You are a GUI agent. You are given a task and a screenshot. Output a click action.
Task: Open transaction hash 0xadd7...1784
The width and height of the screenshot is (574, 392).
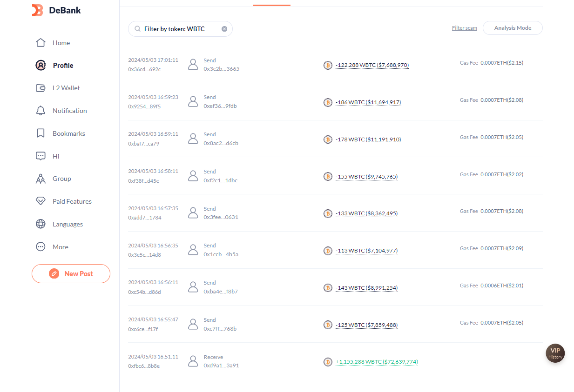click(x=145, y=218)
